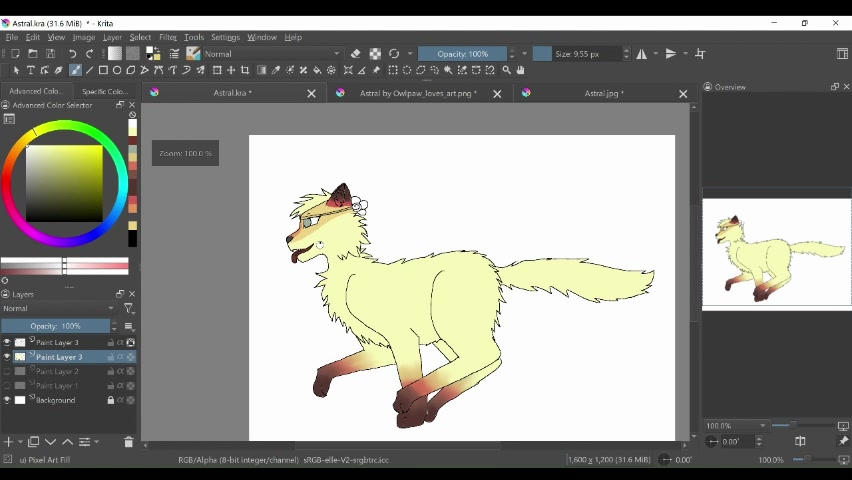Toggle lock on Background layer
Screen dimensions: 852x480
click(111, 400)
